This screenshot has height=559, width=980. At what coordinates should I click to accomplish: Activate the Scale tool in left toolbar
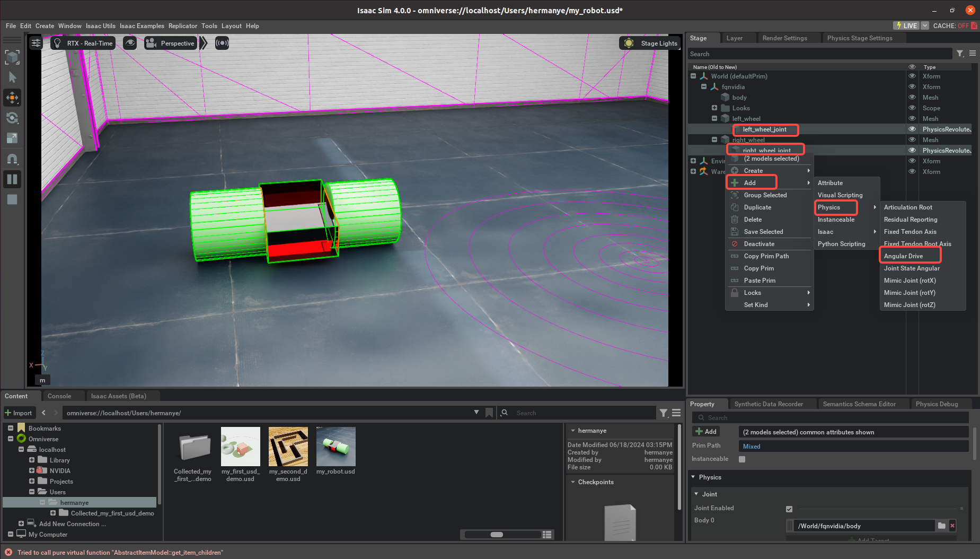(x=12, y=138)
